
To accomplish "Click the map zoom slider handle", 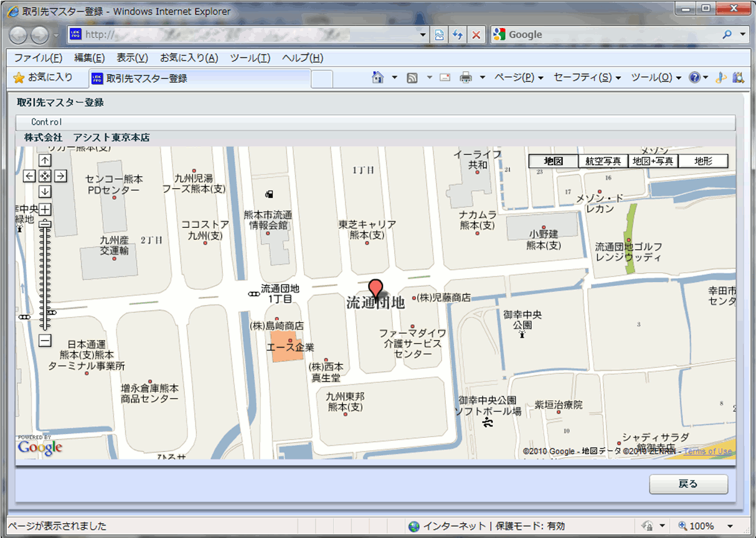I will (x=45, y=224).
